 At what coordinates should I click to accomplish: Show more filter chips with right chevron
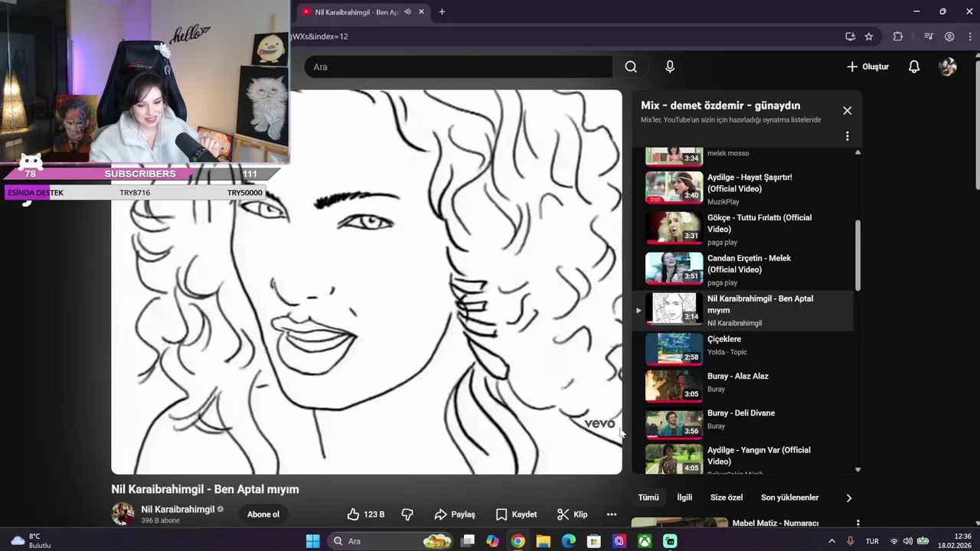pyautogui.click(x=848, y=497)
